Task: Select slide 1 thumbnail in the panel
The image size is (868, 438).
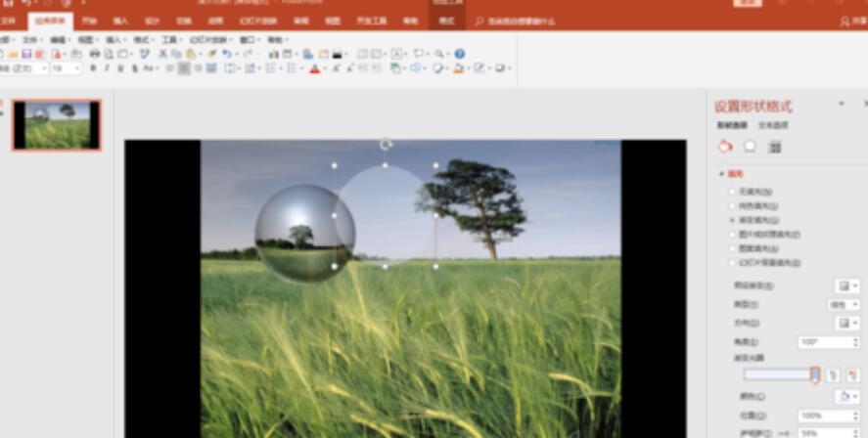Action: [x=56, y=124]
